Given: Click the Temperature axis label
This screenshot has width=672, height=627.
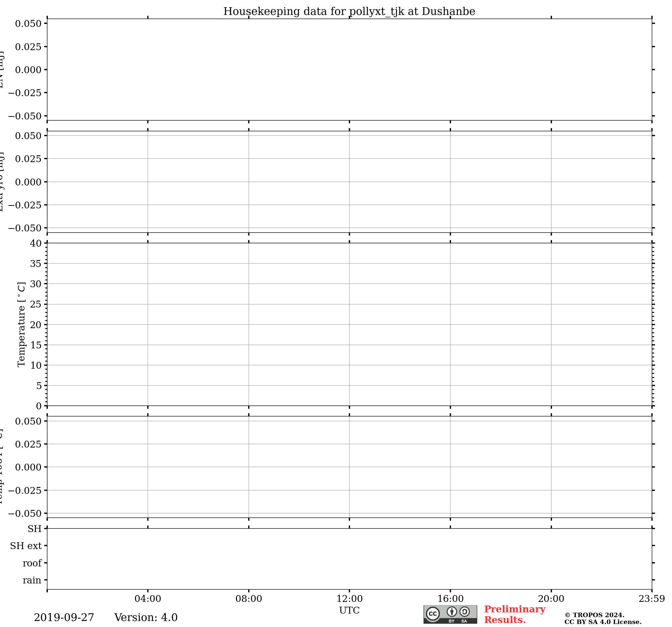Looking at the screenshot, I should [x=21, y=325].
